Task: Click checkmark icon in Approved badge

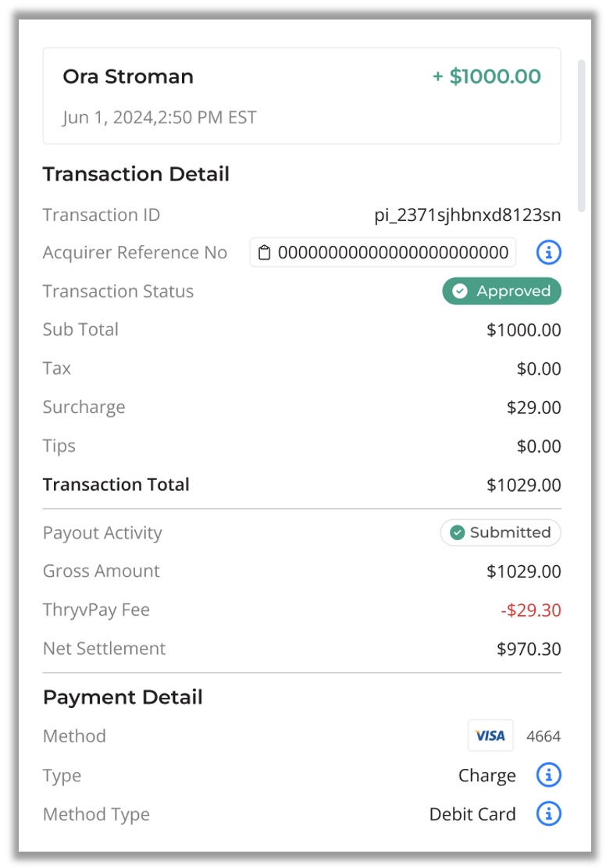Action: tap(459, 291)
